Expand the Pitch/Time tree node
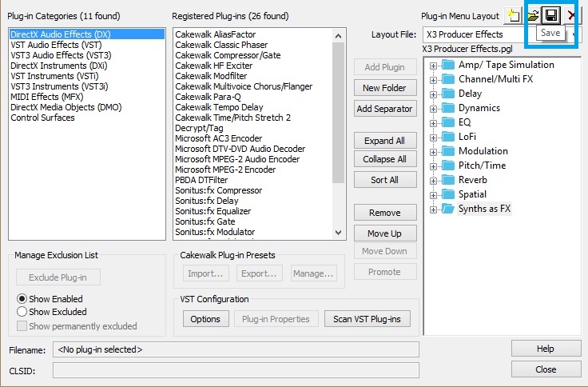Screen dimensions: 588x387 tap(433, 166)
